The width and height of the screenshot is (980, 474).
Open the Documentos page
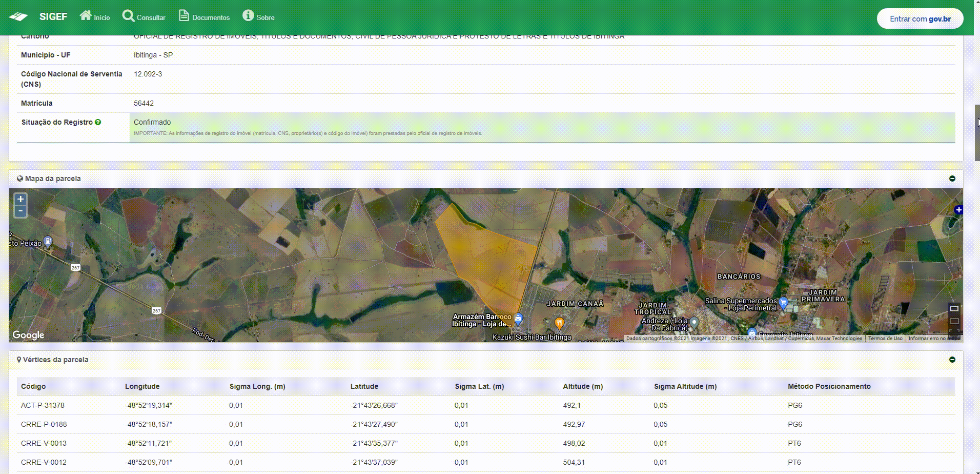(x=204, y=17)
